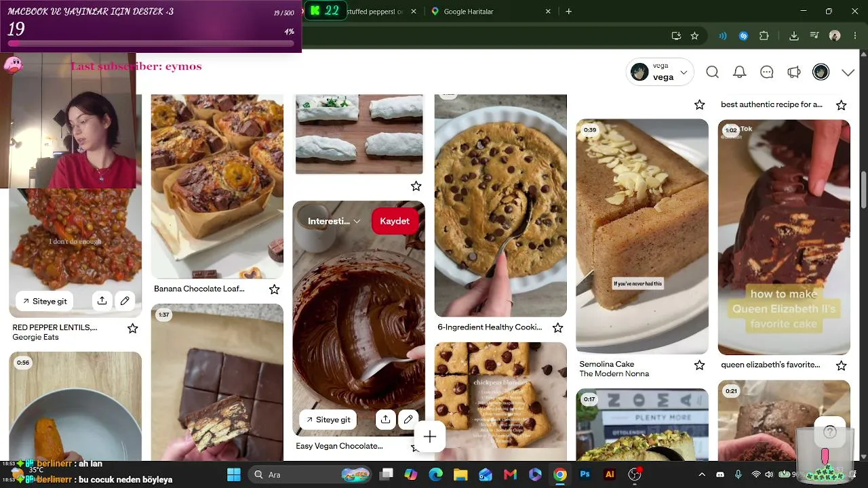The image size is (868, 488).
Task: Star the RED PEPPER LENTILS pin
Action: [x=133, y=328]
